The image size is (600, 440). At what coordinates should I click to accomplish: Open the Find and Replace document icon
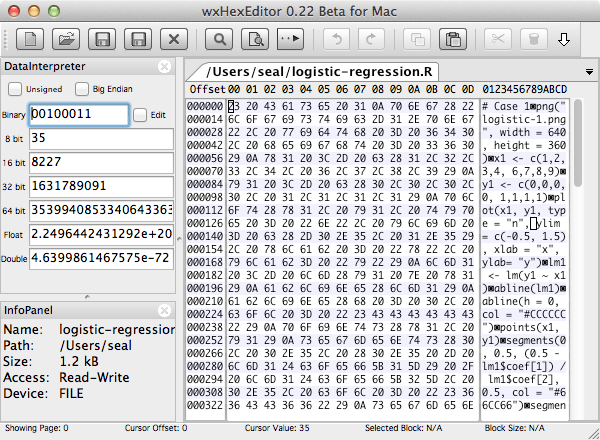coord(255,39)
